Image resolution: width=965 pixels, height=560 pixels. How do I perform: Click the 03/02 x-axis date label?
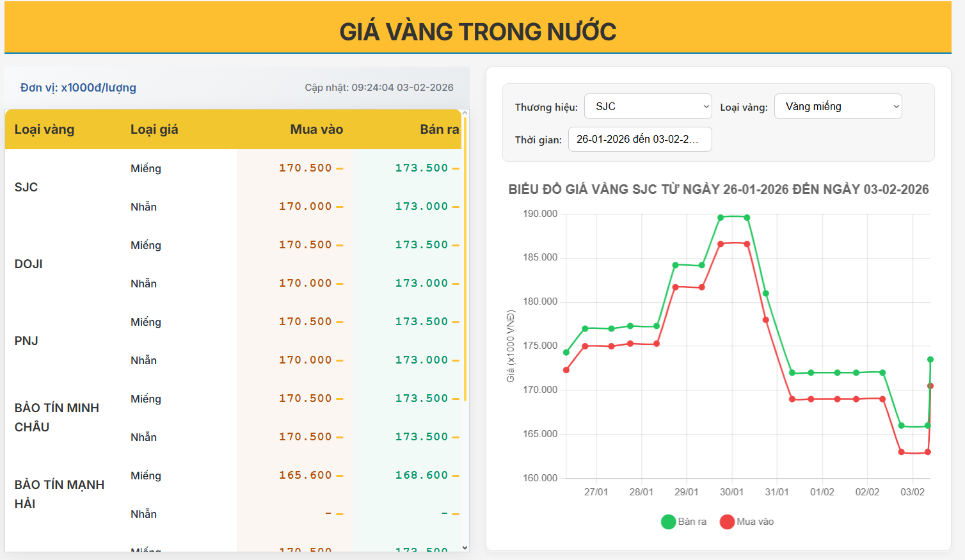(913, 492)
